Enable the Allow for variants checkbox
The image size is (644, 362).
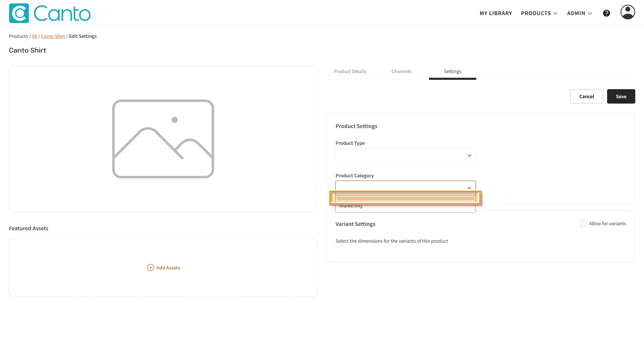[583, 223]
